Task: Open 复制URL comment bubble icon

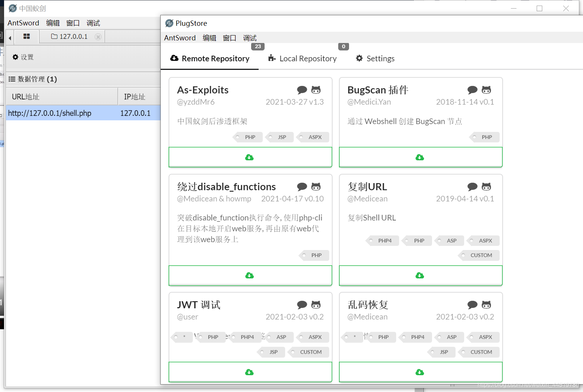Action: point(472,187)
